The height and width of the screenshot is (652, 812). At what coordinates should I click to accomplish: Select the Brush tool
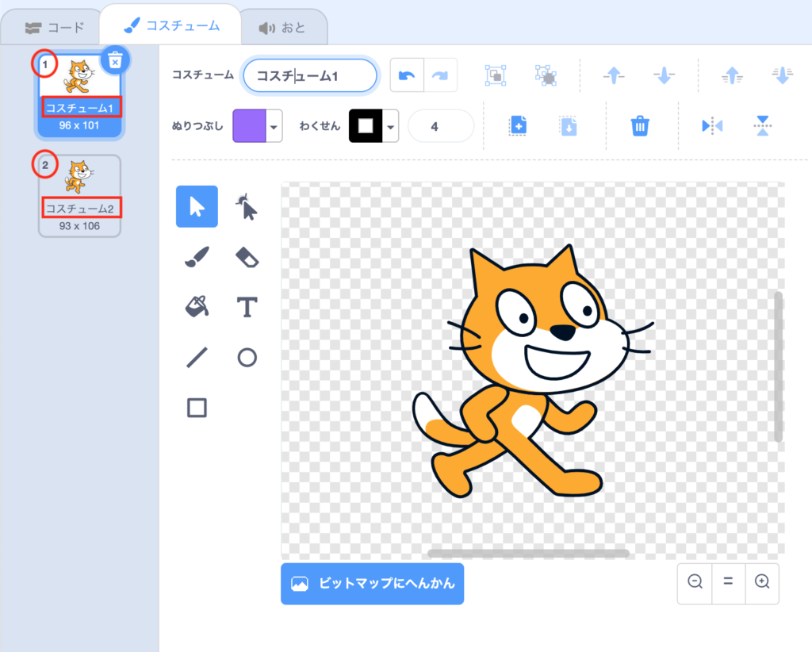click(197, 257)
